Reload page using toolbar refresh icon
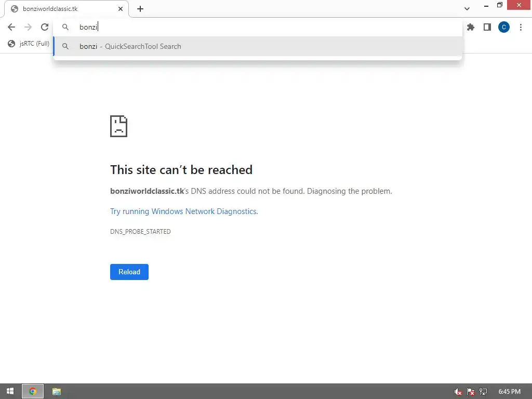 (45, 27)
